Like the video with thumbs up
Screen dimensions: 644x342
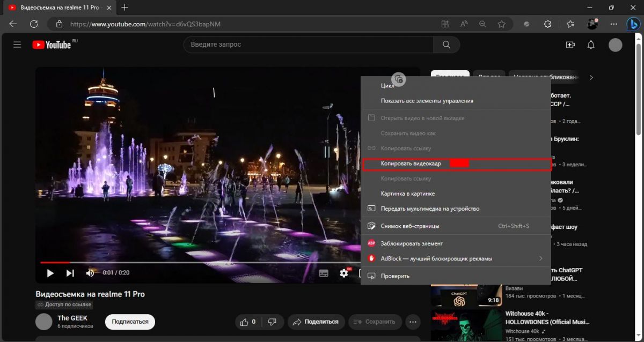(245, 322)
